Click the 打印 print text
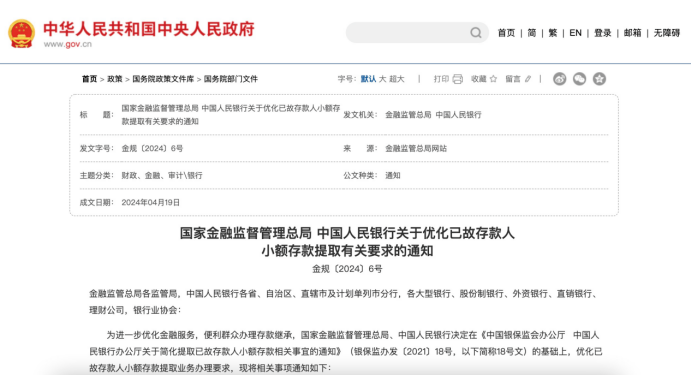Screen dimensions: 691x375 (441, 79)
